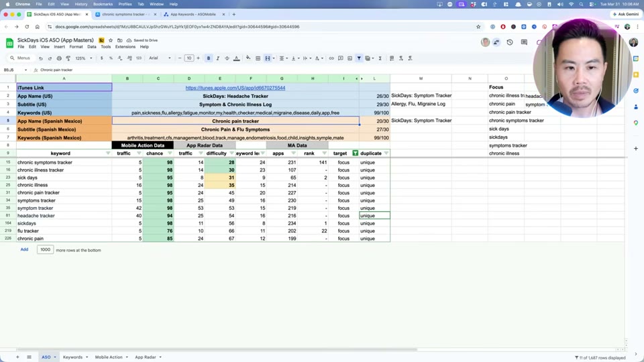Viewport: 644px width, 362px height.
Task: Toggle the filter funnel in toolbar
Action: pos(359,58)
